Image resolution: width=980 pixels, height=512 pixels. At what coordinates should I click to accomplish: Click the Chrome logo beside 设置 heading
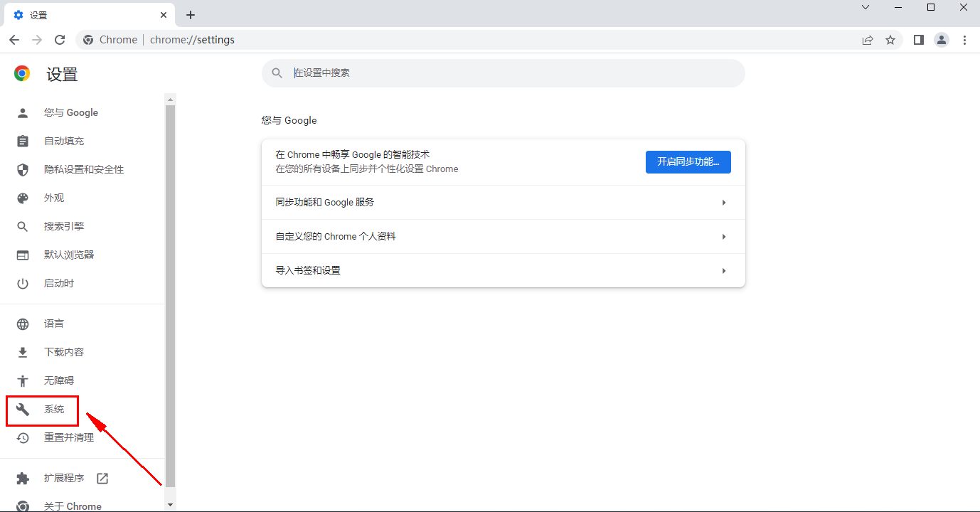pos(22,73)
